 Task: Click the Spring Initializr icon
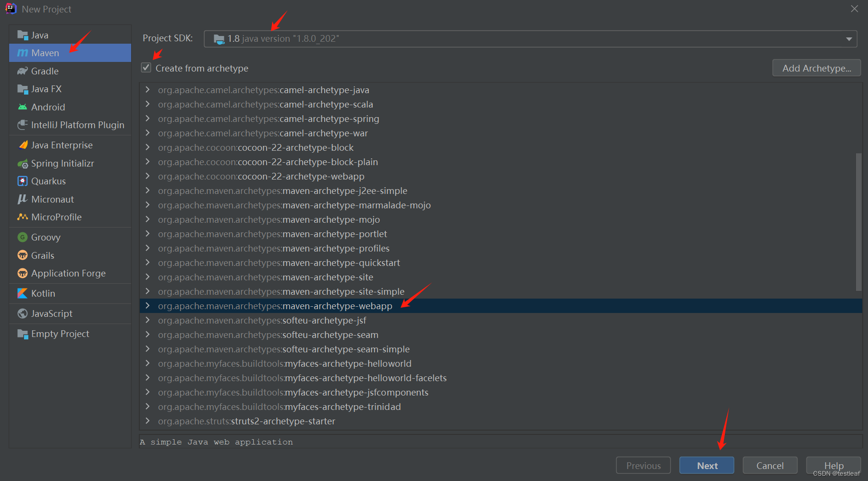23,163
